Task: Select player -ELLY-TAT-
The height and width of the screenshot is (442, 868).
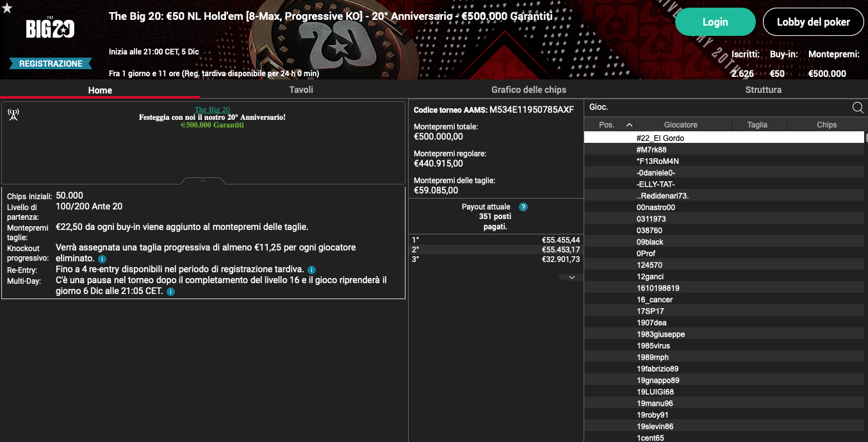Action: 724,184
